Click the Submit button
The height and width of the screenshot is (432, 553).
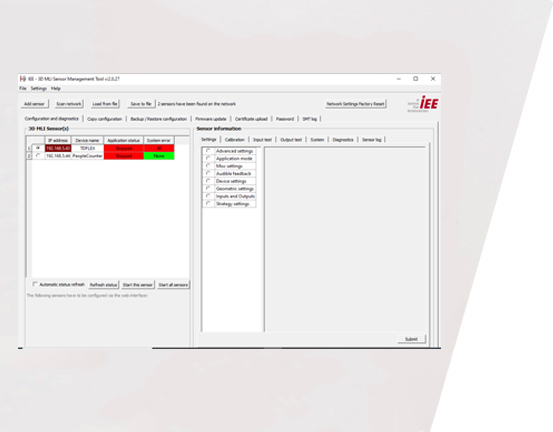click(x=411, y=339)
